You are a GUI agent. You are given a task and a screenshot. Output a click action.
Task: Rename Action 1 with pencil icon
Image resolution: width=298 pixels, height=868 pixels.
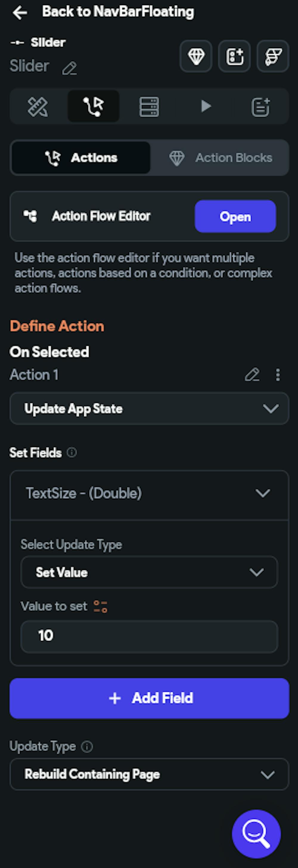252,375
